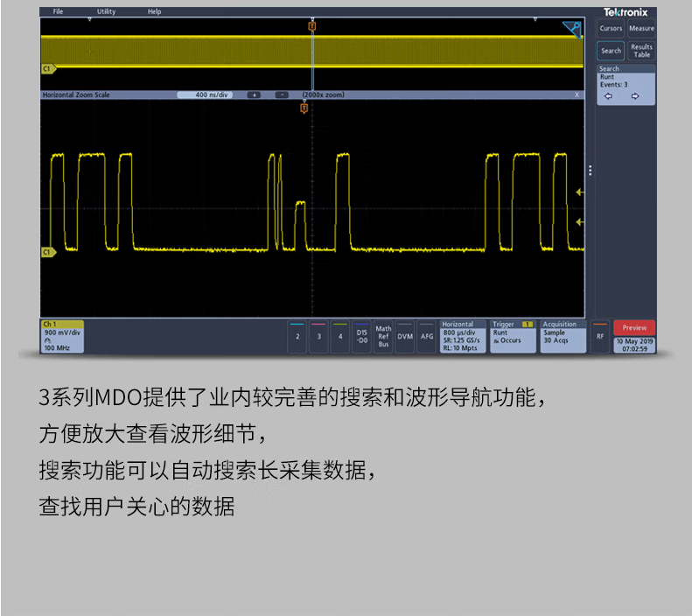Click the draw-a-box zoom icon

click(x=572, y=30)
